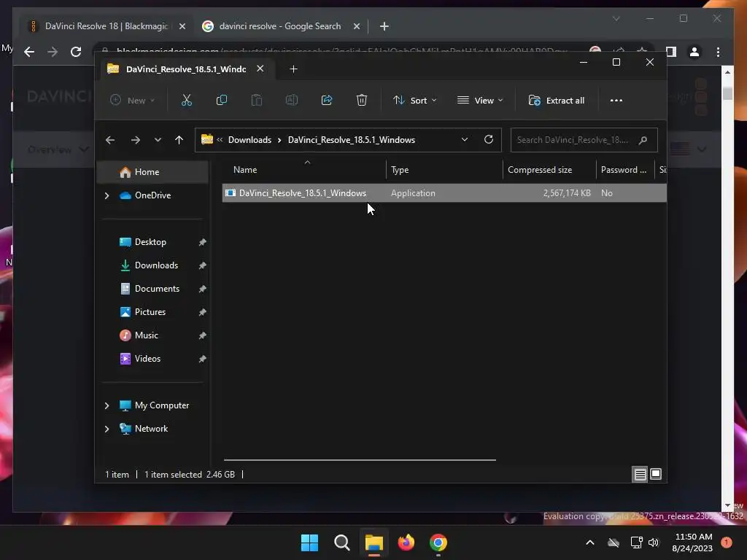Select the DaVinci_Resolve_18.5.1_Windows application file
This screenshot has width=747, height=560.
[444, 193]
